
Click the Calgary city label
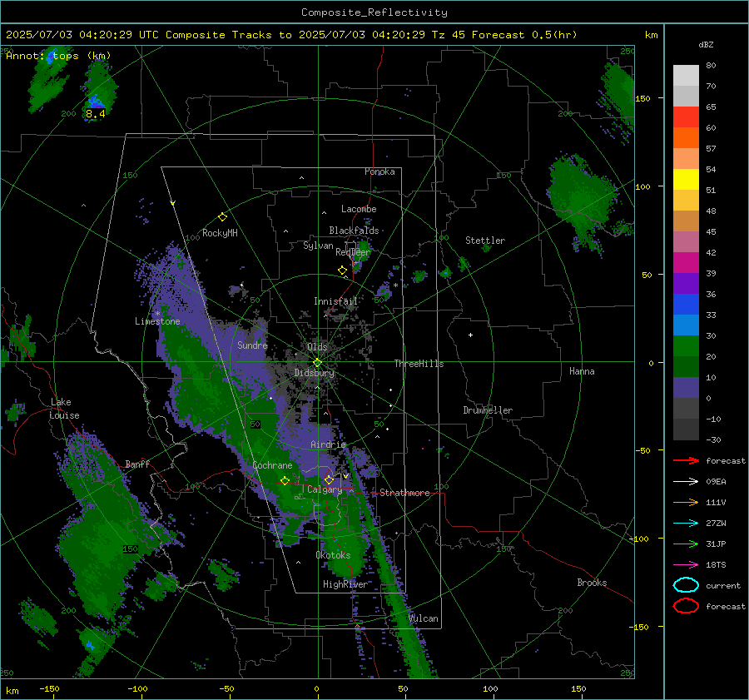pyautogui.click(x=325, y=489)
